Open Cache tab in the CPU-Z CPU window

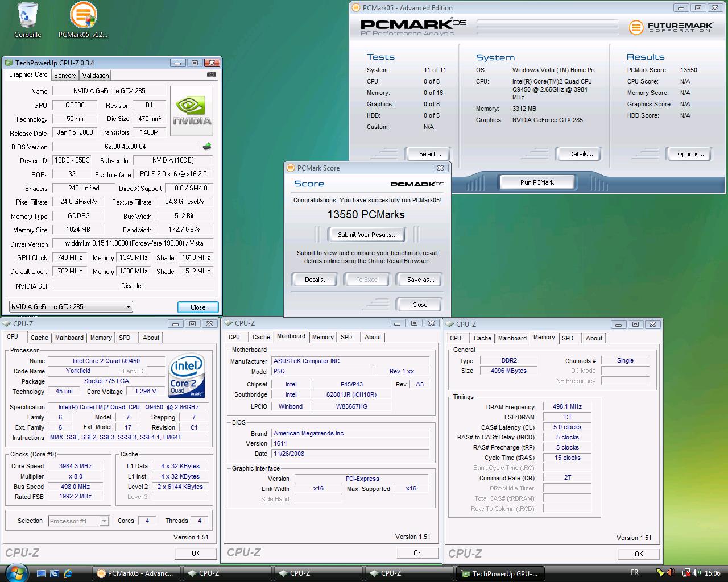39,338
